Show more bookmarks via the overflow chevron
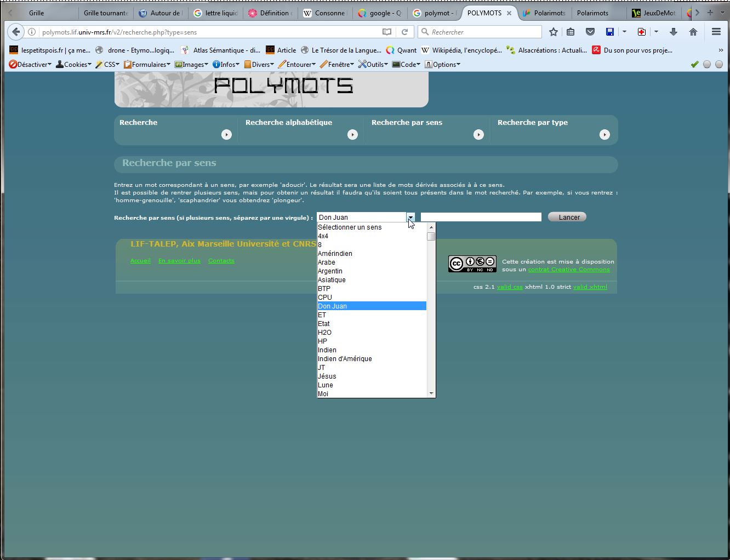Screen dimensions: 730x560 point(721,50)
